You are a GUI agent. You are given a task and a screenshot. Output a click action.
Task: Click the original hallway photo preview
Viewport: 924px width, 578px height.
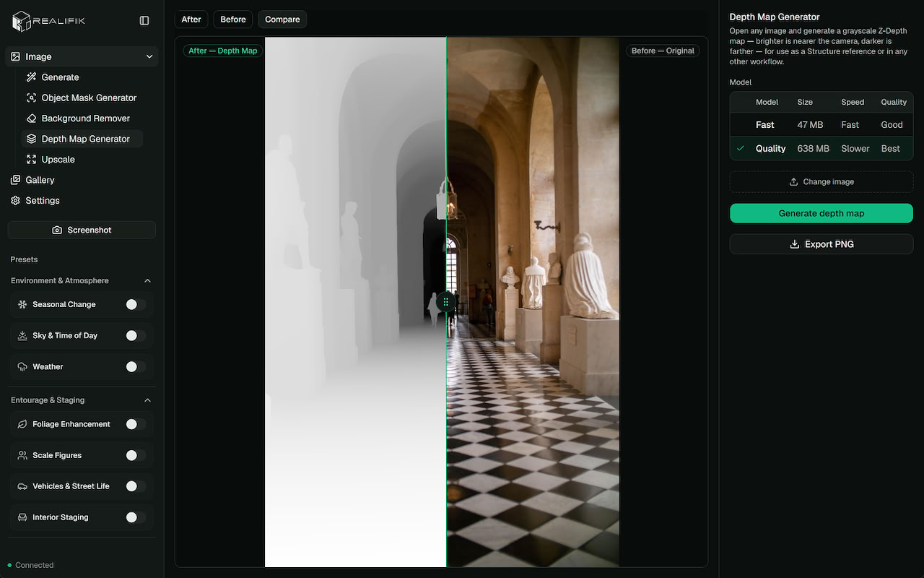(533, 302)
